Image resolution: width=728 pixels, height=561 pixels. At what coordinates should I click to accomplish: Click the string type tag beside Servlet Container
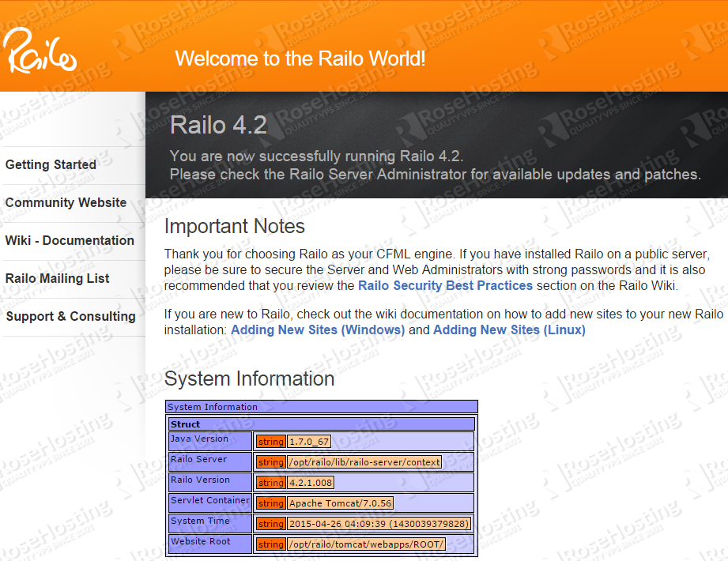pos(271,503)
